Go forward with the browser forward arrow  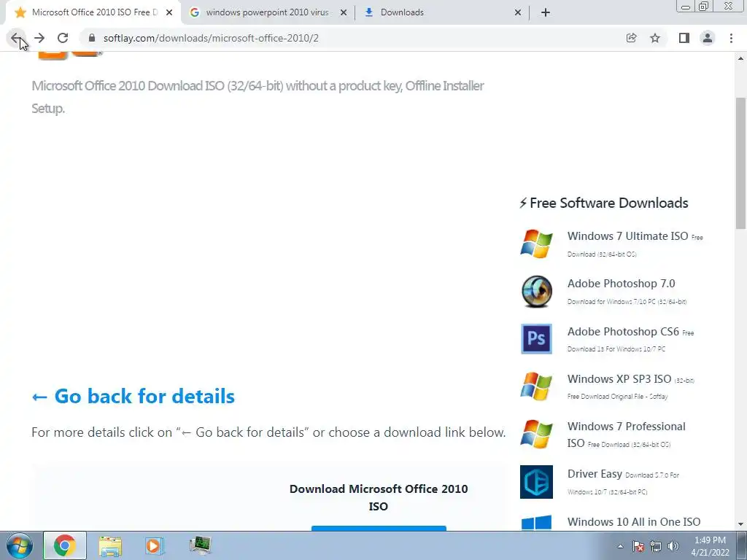point(39,38)
